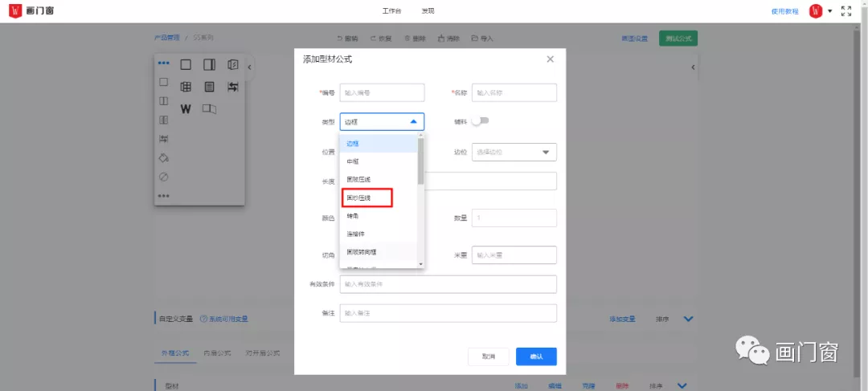Click the bold W window tool icon
868x391 pixels.
186,108
